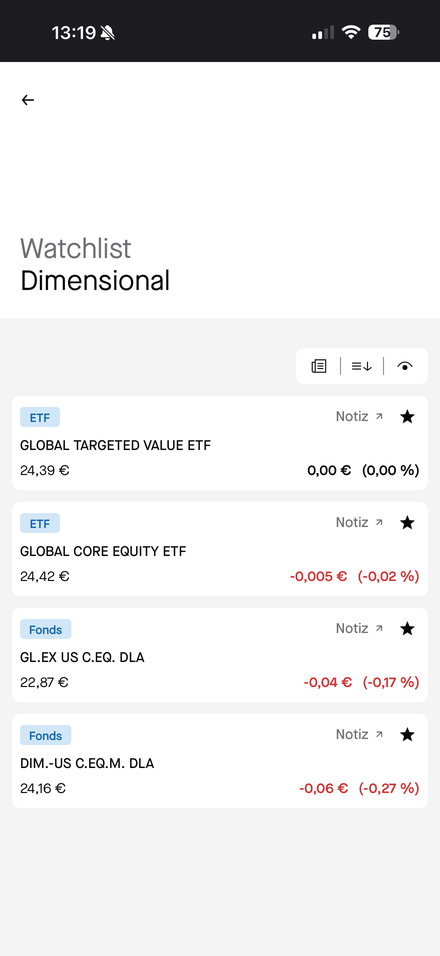Viewport: 440px width, 956px height.
Task: Open the sort order icon
Action: point(361,366)
